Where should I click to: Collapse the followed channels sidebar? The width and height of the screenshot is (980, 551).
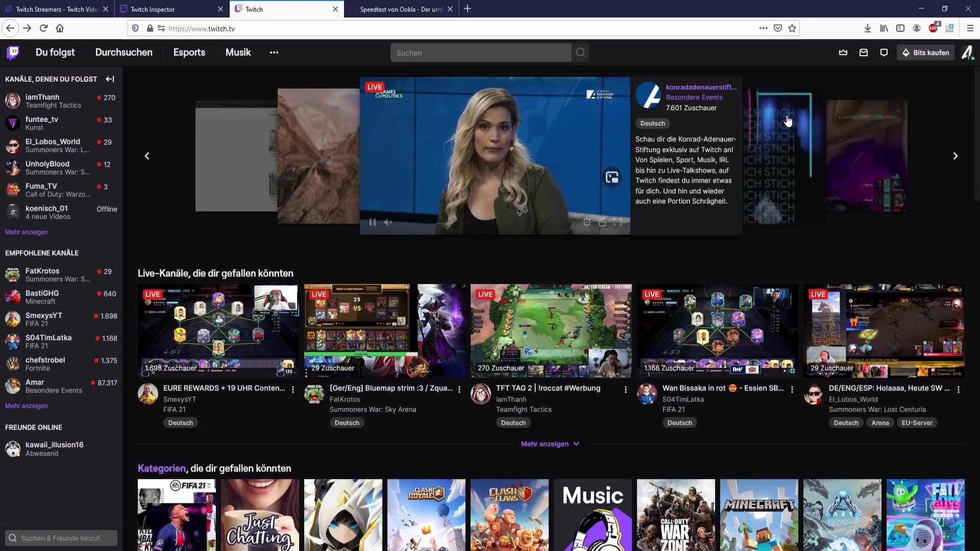(x=110, y=79)
